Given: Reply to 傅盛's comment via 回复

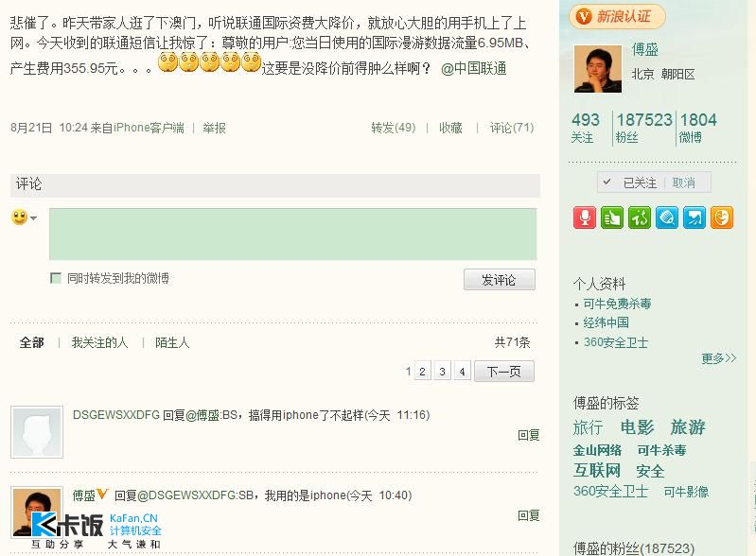Looking at the screenshot, I should [528, 515].
